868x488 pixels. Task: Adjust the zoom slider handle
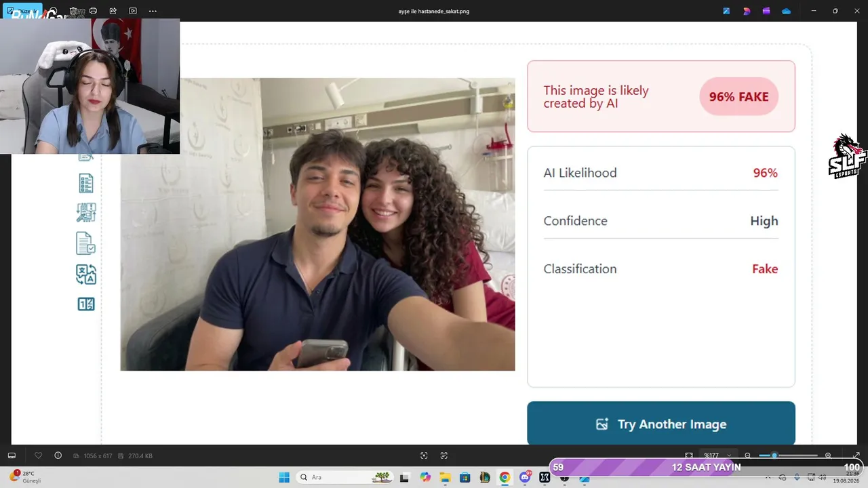coord(774,455)
